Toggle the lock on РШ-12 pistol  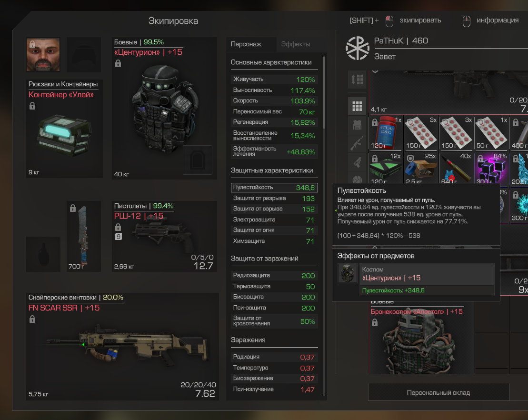click(118, 227)
